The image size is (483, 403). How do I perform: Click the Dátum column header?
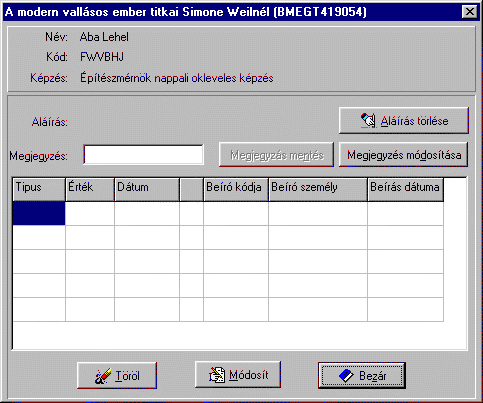(147, 189)
